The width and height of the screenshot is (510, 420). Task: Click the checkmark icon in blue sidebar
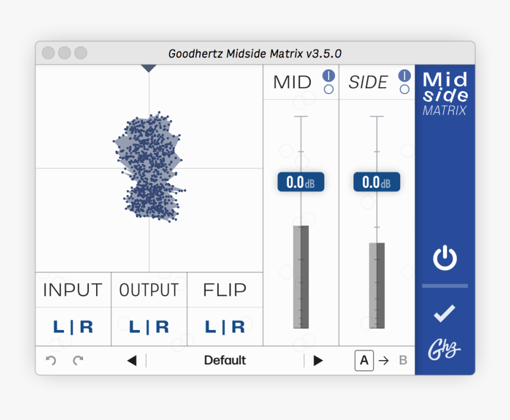click(x=444, y=313)
